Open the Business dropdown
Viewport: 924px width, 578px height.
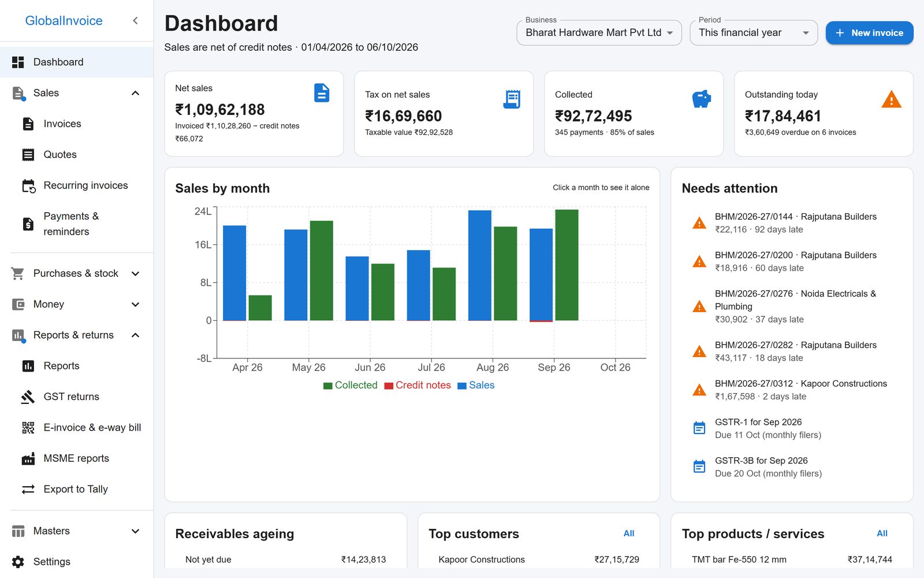coord(599,33)
